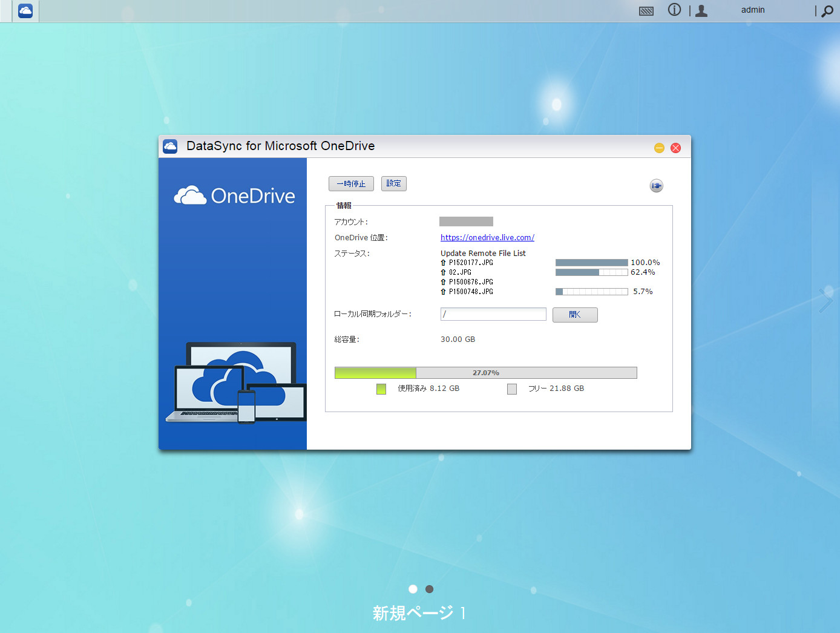Open the system information icon
Screen dimensions: 840x633
pyautogui.click(x=674, y=10)
